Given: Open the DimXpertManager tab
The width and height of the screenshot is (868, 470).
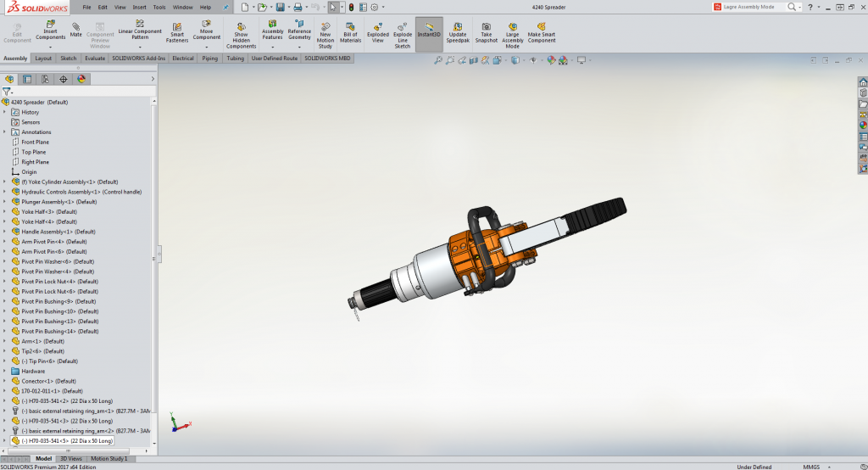Looking at the screenshot, I should pyautogui.click(x=63, y=79).
